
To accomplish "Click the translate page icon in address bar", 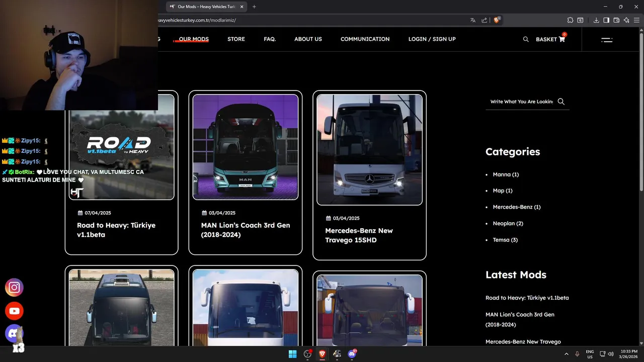I will (473, 20).
